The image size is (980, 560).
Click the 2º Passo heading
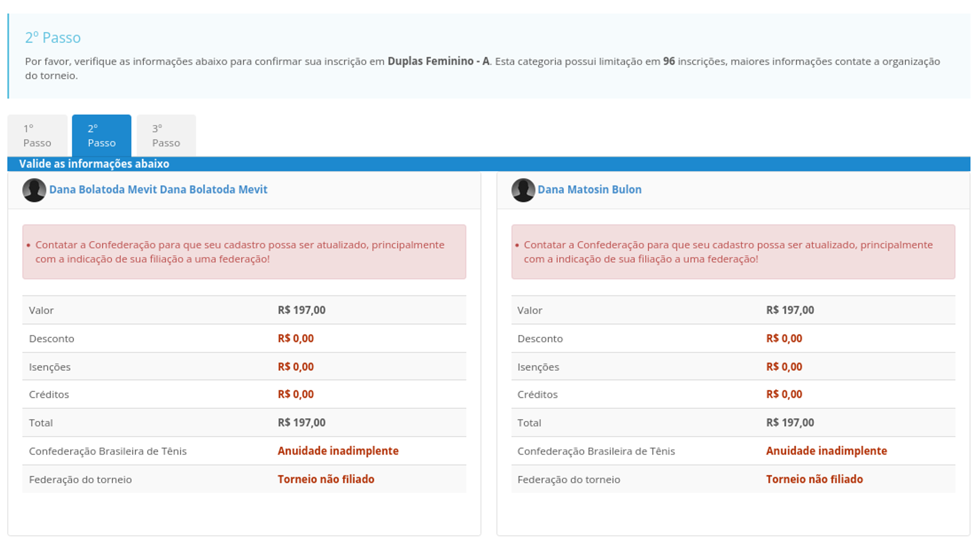coord(53,38)
